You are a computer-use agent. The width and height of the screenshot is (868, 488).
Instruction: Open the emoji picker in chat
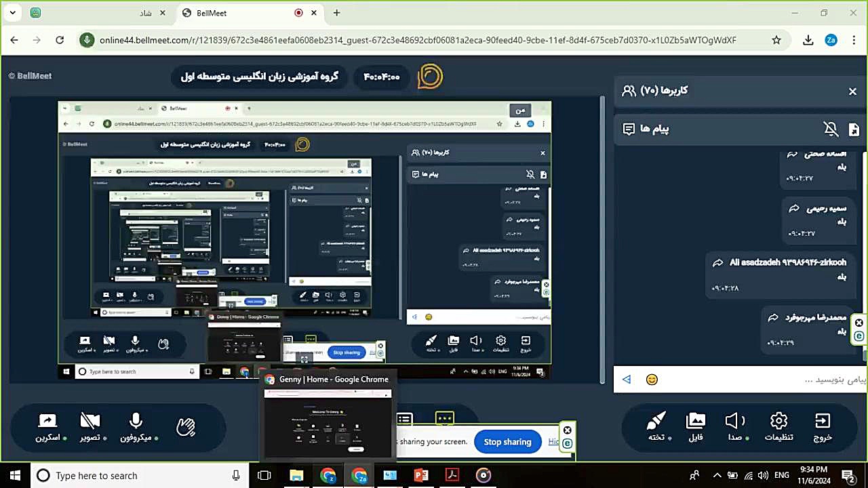652,380
